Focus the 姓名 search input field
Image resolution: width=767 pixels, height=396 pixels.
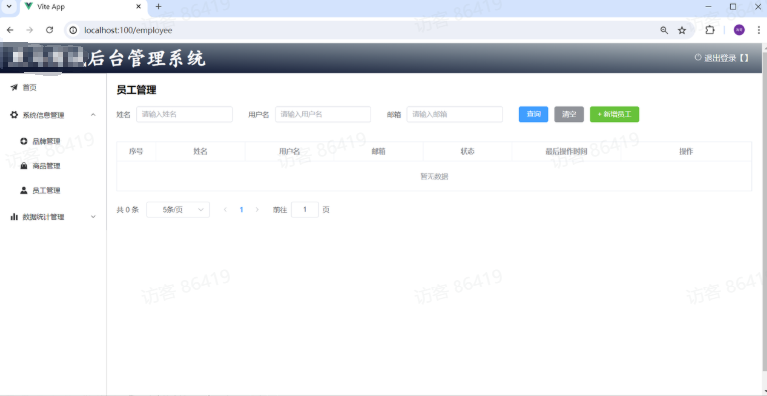pos(184,114)
